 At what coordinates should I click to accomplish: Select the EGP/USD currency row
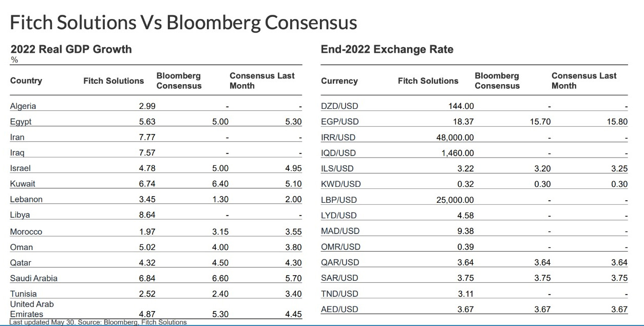[x=339, y=122]
